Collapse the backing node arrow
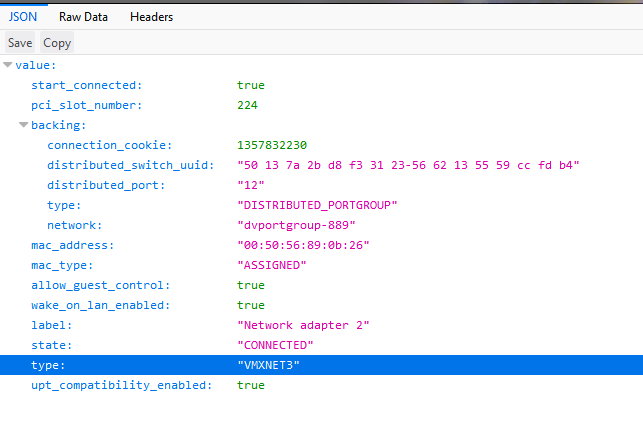 pyautogui.click(x=24, y=125)
